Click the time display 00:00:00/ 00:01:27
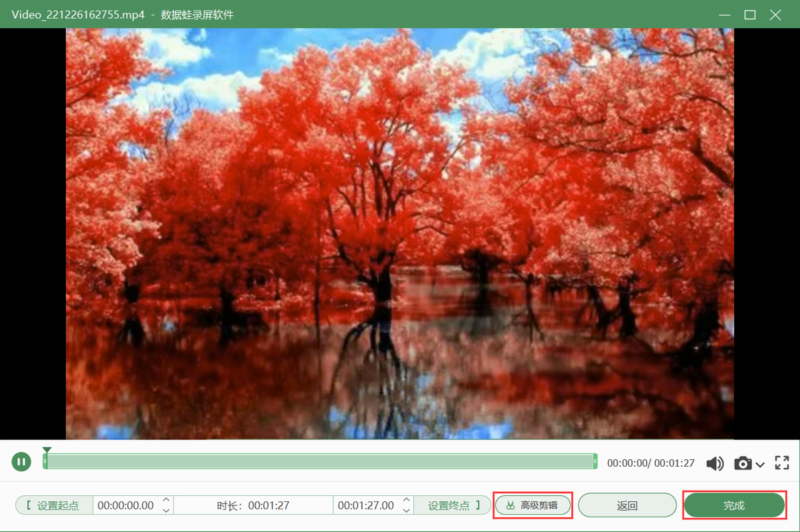 [651, 463]
